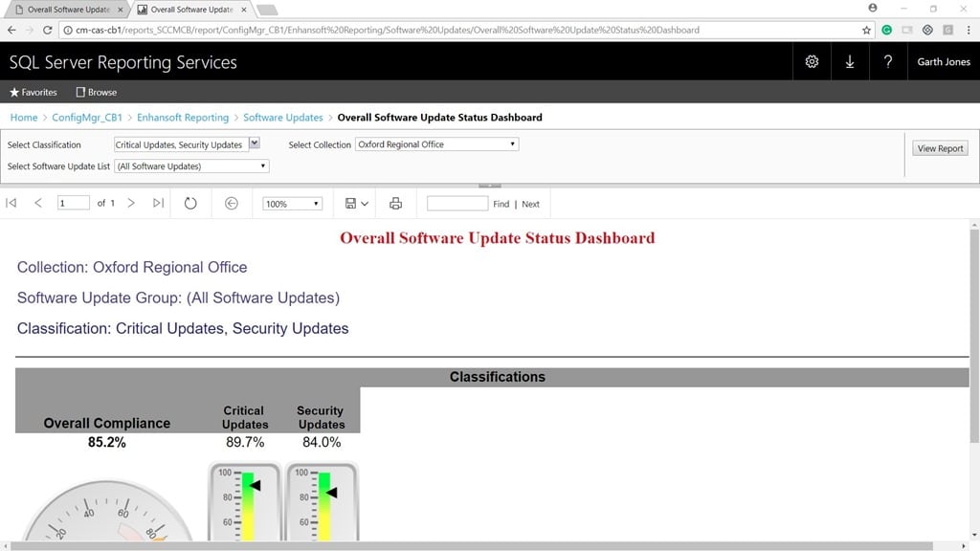980x551 pixels.
Task: Open the export save menu
Action: pos(356,204)
